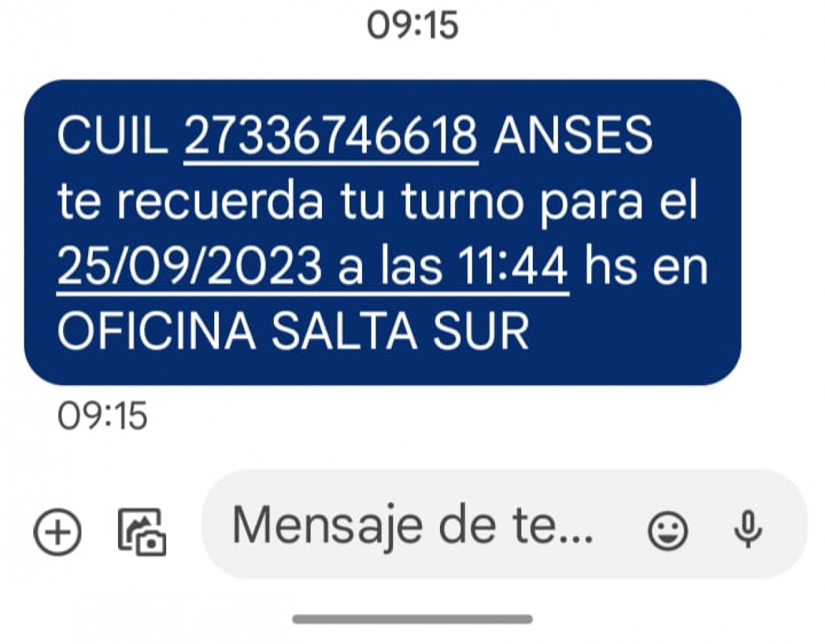
Task: Click the underlined CUIL number 27336746618
Action: [x=331, y=137]
